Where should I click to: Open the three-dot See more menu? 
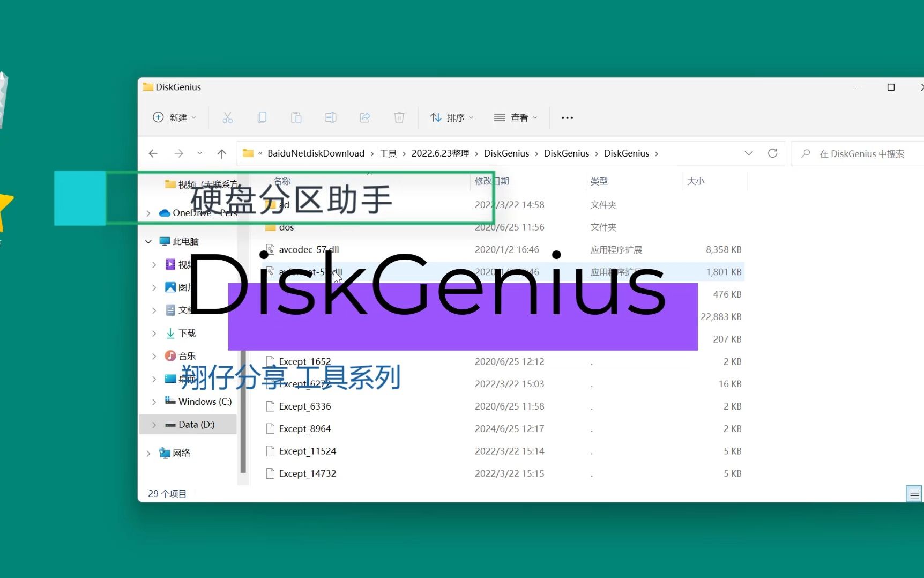tap(567, 117)
